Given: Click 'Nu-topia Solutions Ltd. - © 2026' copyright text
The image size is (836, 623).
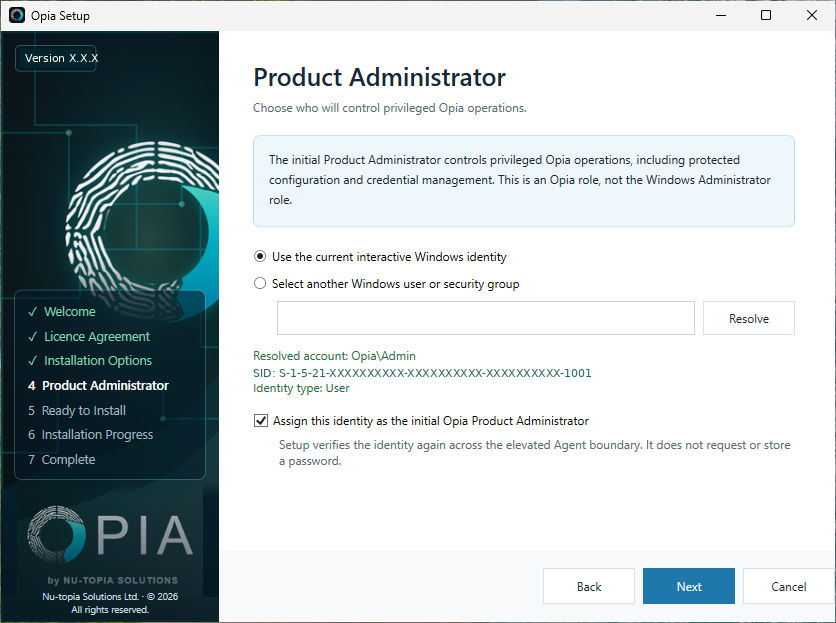Looking at the screenshot, I should coord(110,596).
